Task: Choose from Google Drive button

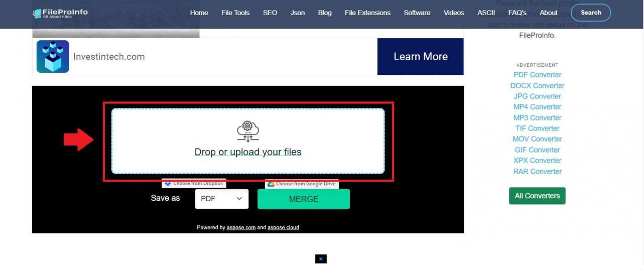Action: 302,184
